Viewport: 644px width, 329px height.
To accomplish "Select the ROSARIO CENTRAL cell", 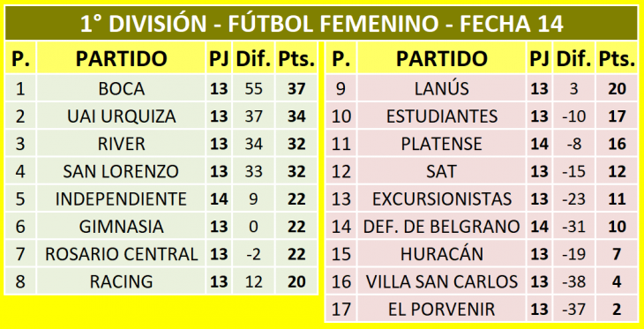I will click(x=121, y=254).
